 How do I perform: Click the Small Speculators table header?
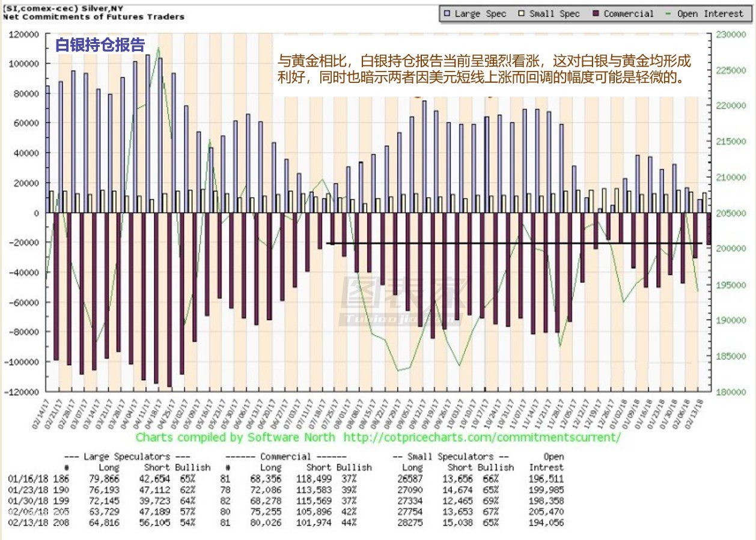coord(449,457)
